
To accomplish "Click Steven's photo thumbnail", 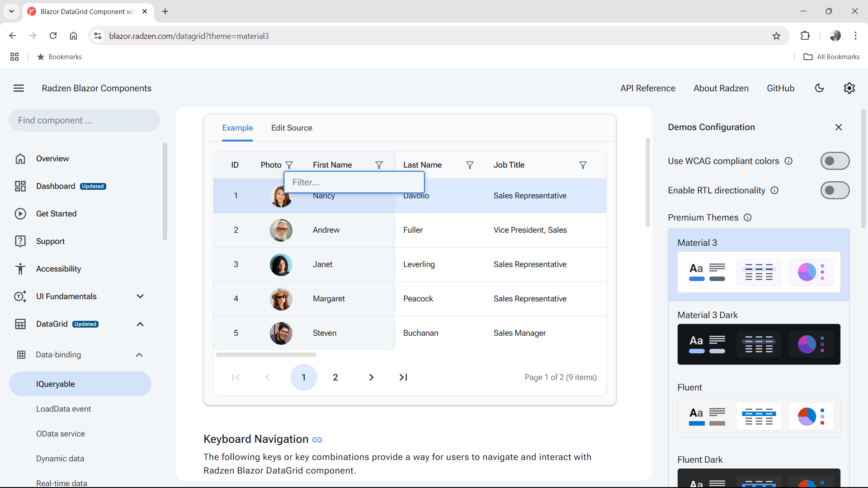I will pos(281,333).
